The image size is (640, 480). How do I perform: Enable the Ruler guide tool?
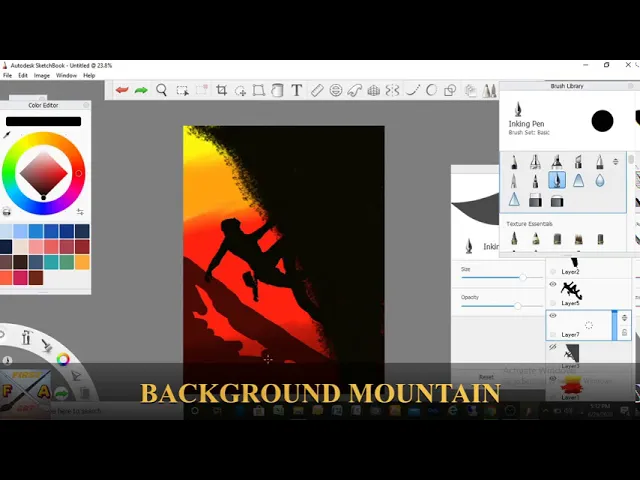coord(317,90)
